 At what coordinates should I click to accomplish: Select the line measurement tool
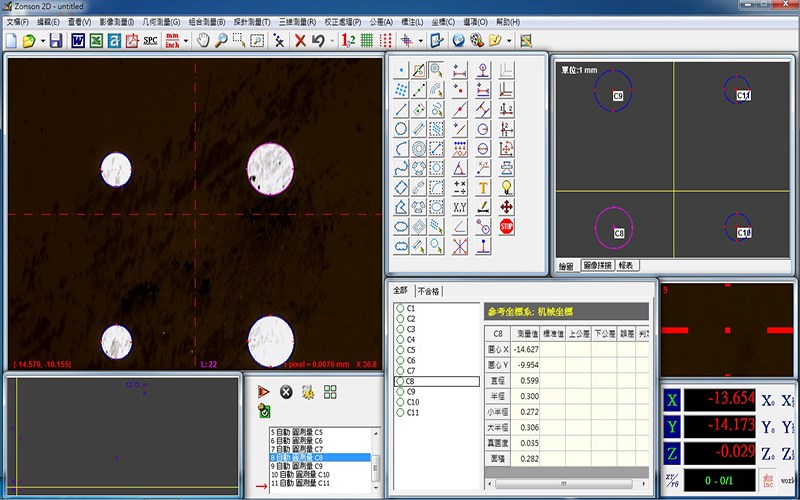[401, 109]
